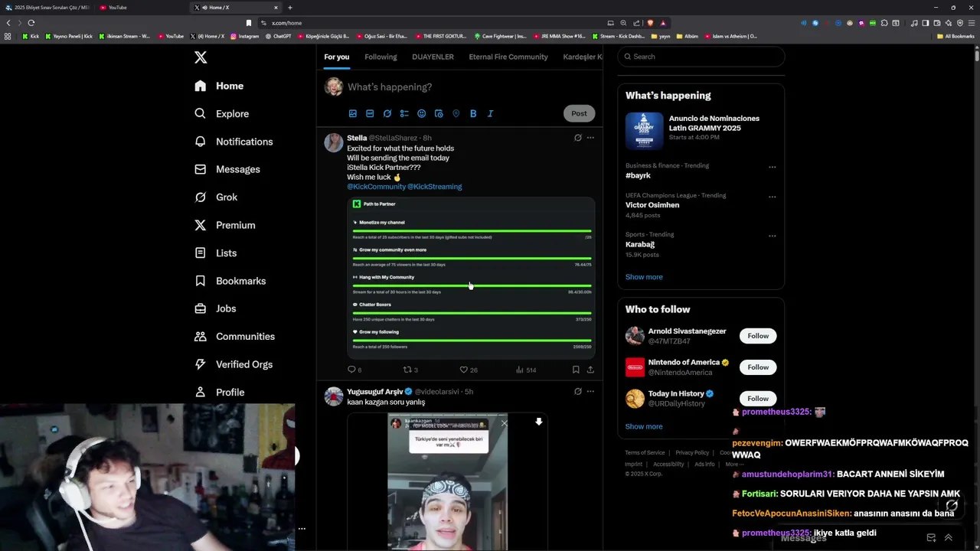
Task: Open more options on Stella's post
Action: click(590, 138)
